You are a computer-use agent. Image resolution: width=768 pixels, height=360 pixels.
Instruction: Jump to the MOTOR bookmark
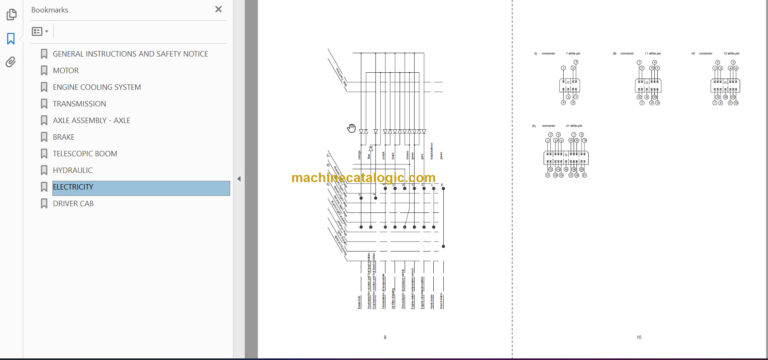coord(66,71)
